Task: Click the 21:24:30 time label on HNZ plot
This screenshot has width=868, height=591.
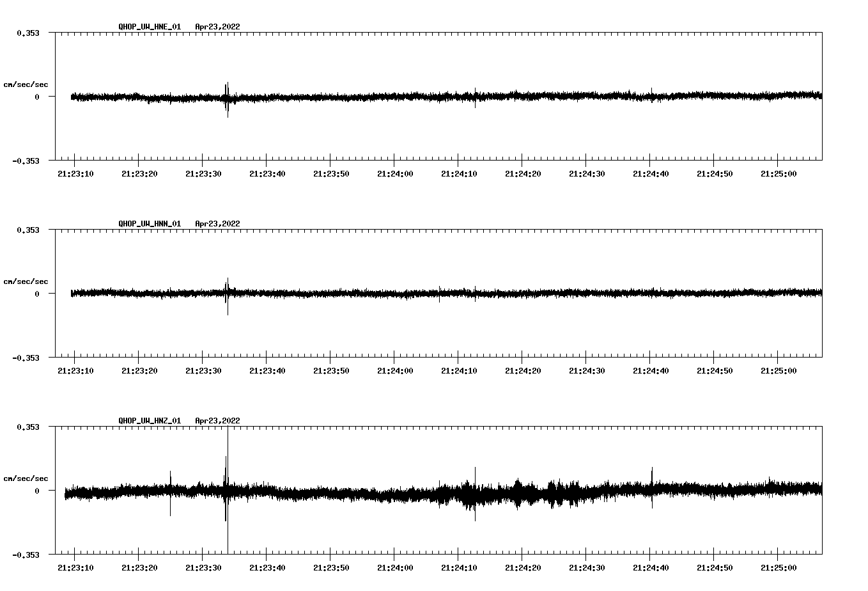Action: (587, 568)
